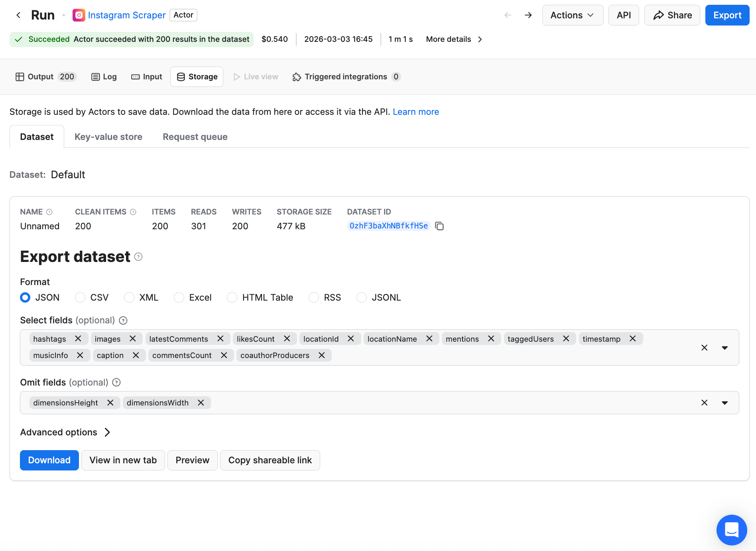Viewport: 756px width, 551px height.
Task: Select CSV export format
Action: click(x=80, y=297)
